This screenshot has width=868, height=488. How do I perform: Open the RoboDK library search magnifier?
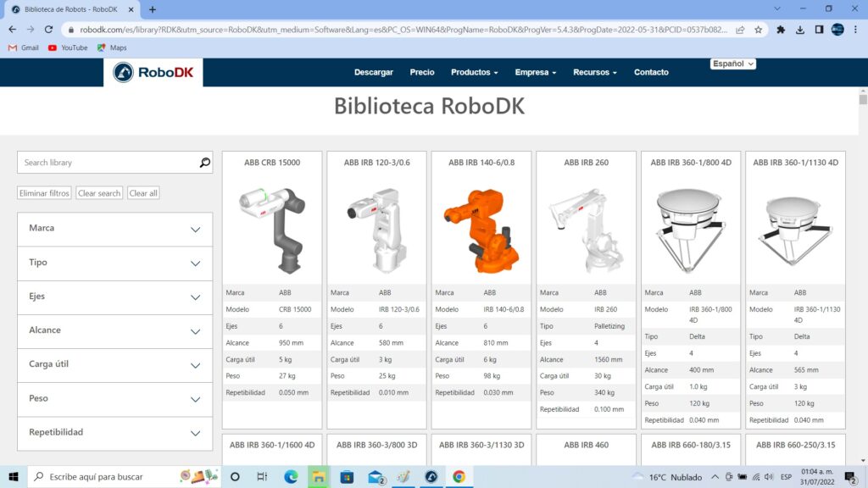click(x=203, y=162)
